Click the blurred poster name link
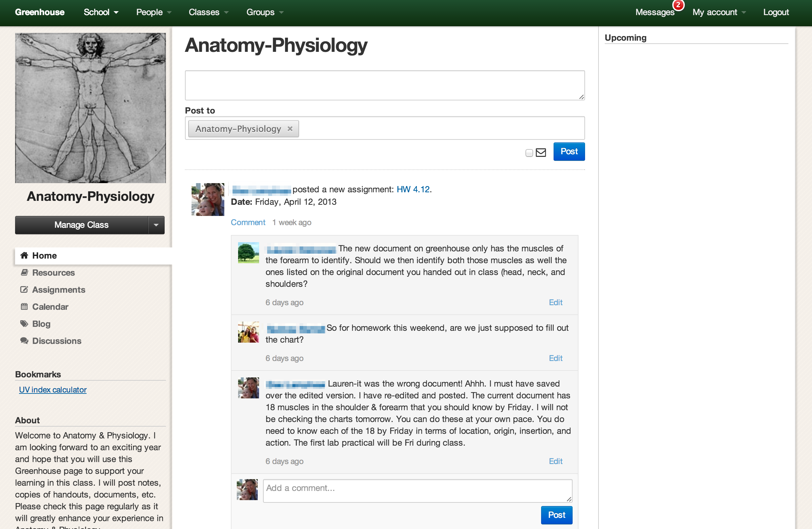The height and width of the screenshot is (529, 812). (261, 190)
